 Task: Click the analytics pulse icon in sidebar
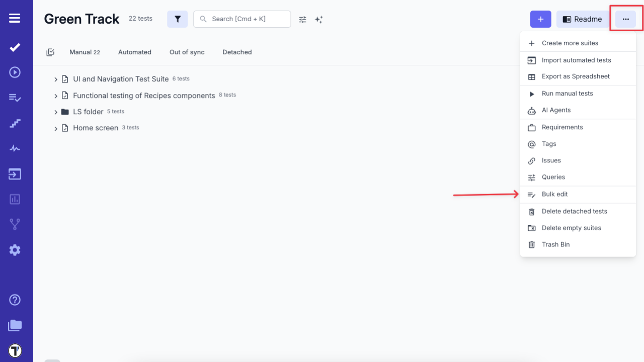click(x=15, y=148)
